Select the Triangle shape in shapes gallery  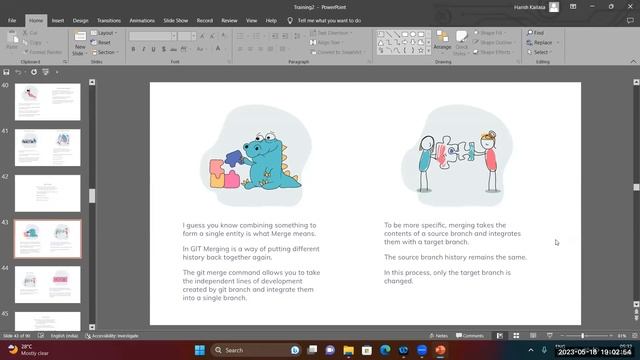(x=380, y=42)
